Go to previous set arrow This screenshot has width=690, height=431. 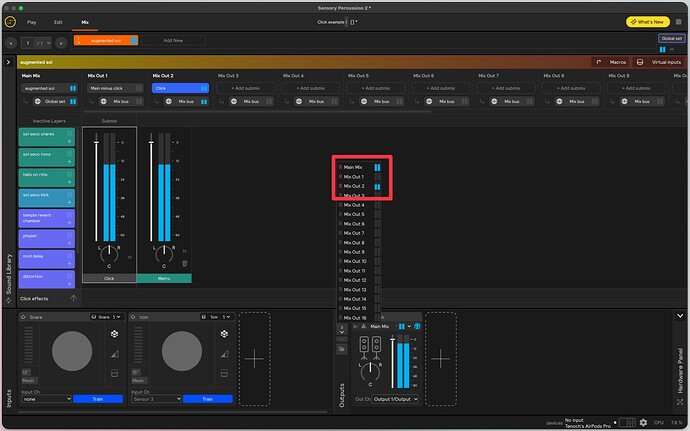[11, 43]
